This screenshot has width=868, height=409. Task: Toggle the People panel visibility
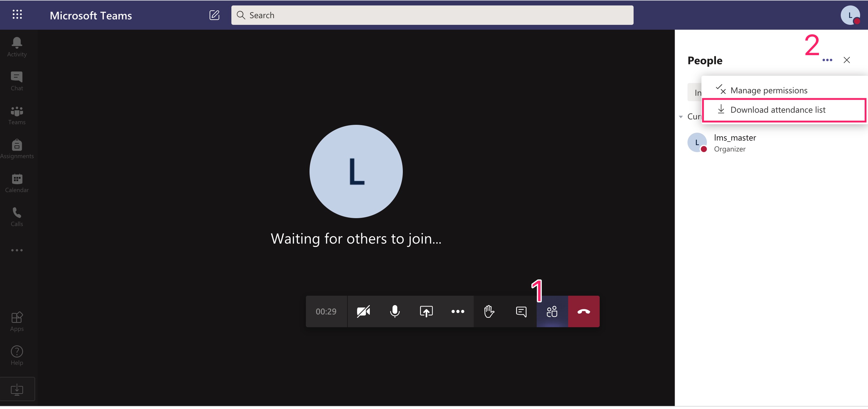pyautogui.click(x=552, y=311)
